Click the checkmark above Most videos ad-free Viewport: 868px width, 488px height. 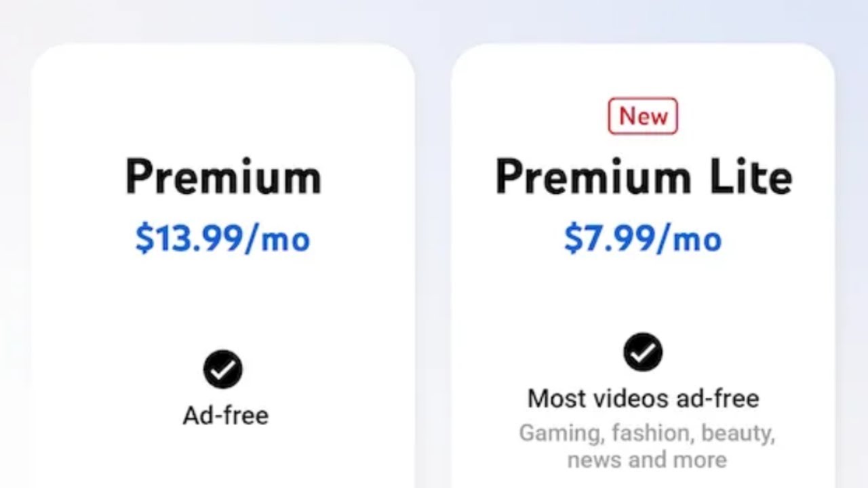point(643,352)
